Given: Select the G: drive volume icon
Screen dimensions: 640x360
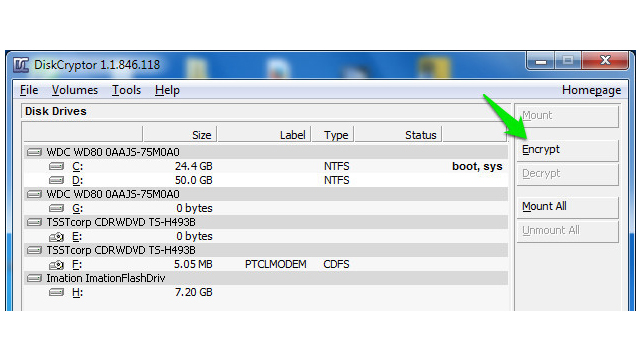Looking at the screenshot, I should pos(56,209).
